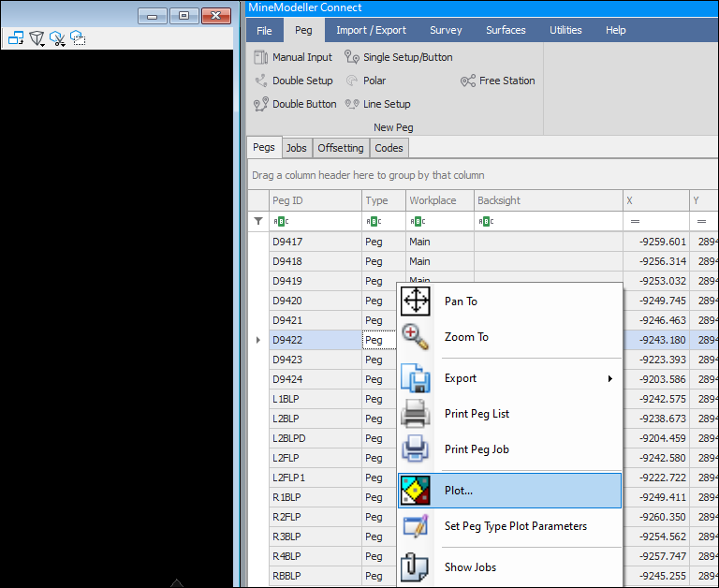Expand the row indicator beside D9422
719x588 pixels.
point(258,340)
